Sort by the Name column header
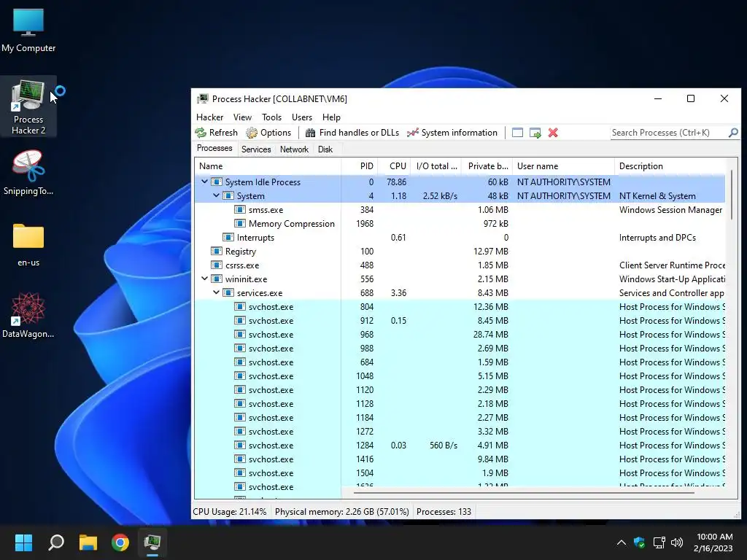The height and width of the screenshot is (560, 747). (x=268, y=166)
